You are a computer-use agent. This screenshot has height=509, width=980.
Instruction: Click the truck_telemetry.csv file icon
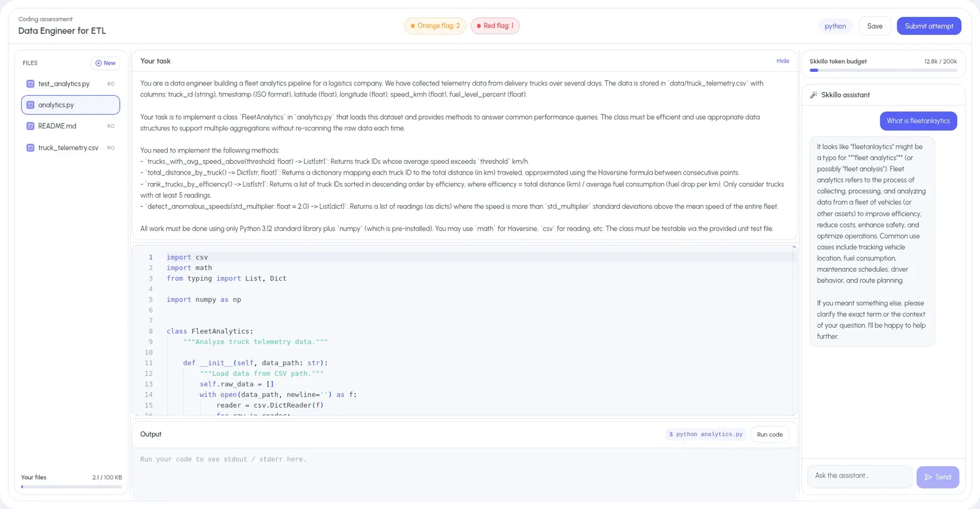pos(30,148)
